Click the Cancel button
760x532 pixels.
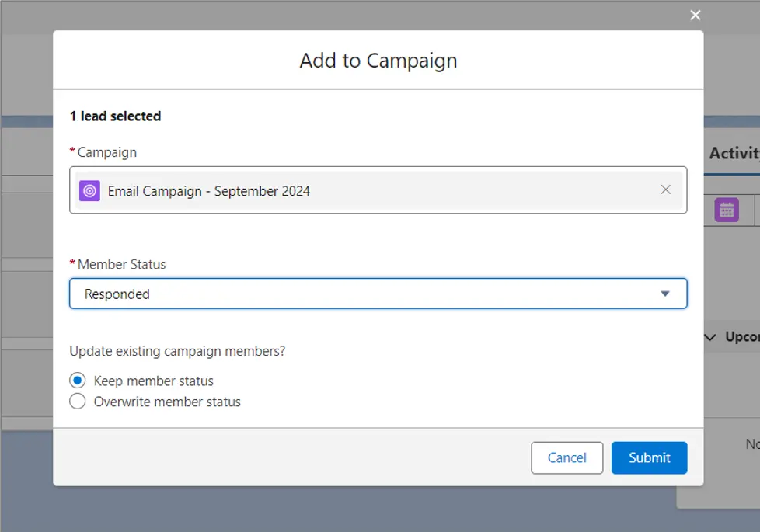pyautogui.click(x=567, y=457)
